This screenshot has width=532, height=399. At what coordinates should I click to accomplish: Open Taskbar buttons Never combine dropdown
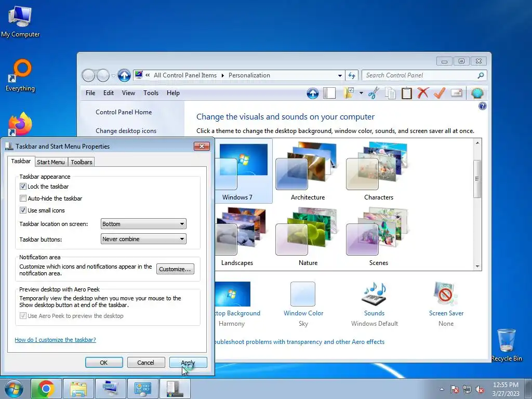pyautogui.click(x=143, y=239)
